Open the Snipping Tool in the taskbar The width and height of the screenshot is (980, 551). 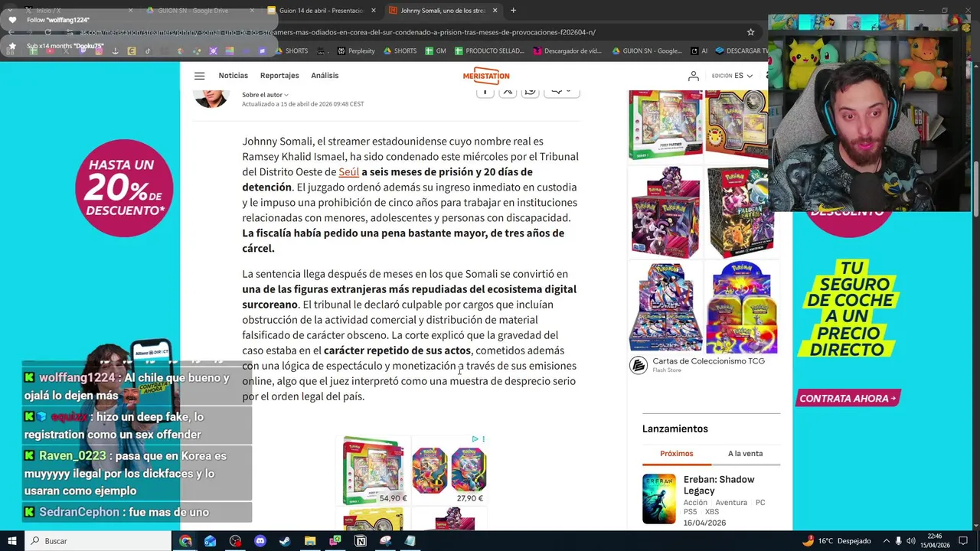[385, 541]
